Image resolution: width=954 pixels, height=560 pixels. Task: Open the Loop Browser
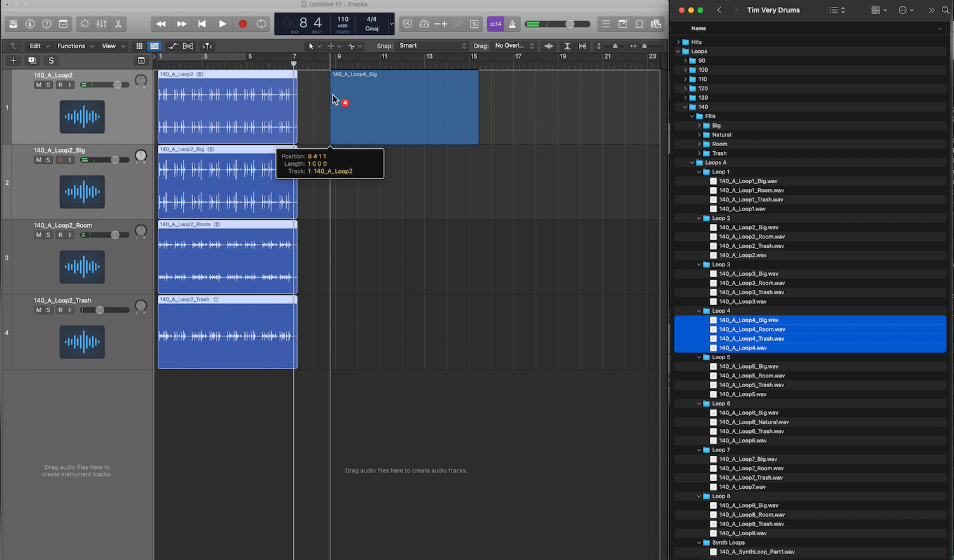tap(639, 24)
